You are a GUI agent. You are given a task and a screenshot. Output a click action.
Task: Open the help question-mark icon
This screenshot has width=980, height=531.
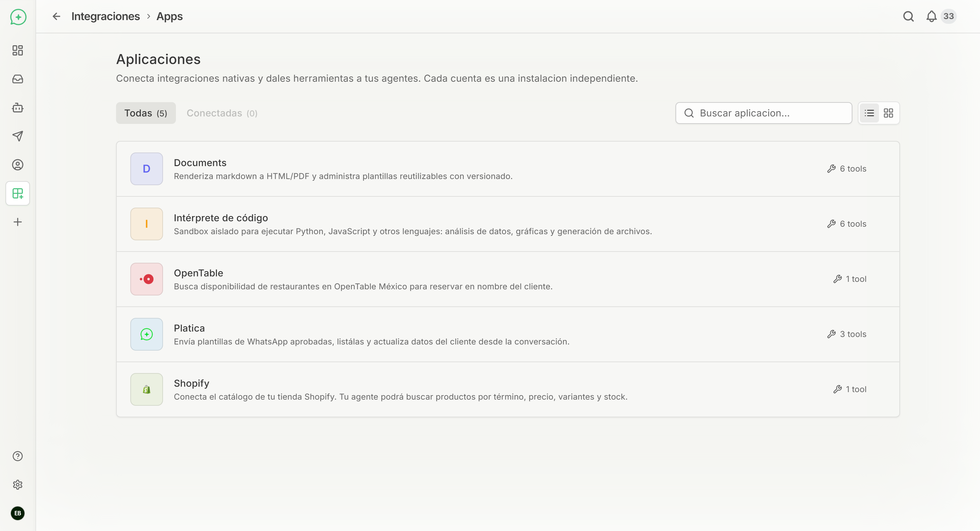point(17,456)
